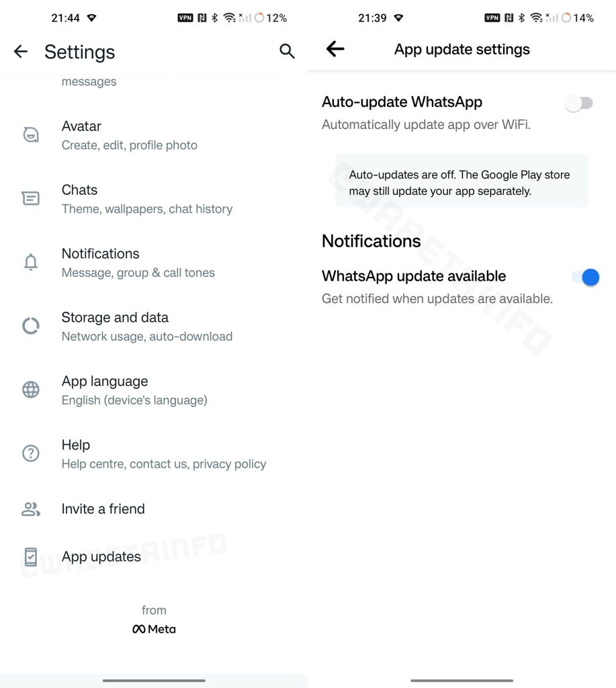Go back using the Settings back arrow
This screenshot has width=616, height=688.
21,51
